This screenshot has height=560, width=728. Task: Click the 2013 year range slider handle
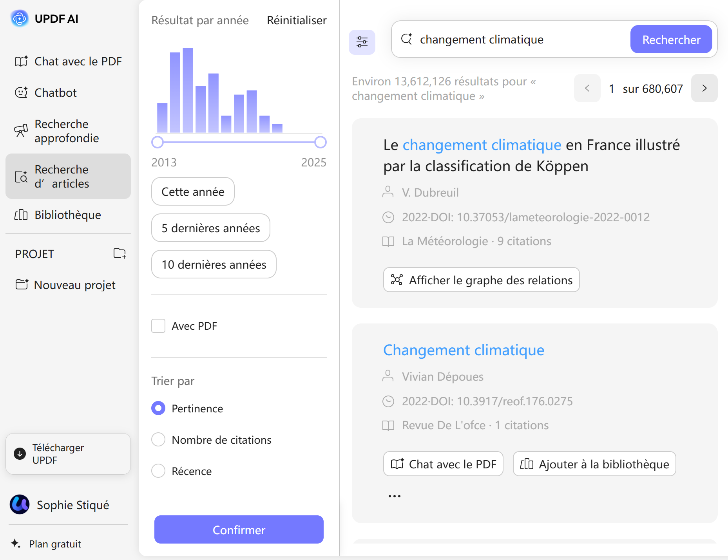click(158, 142)
